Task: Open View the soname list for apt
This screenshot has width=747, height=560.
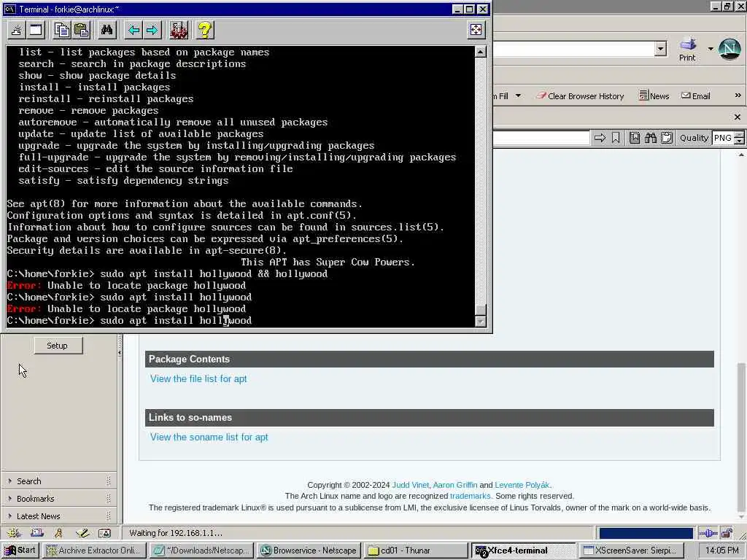Action: click(x=209, y=437)
